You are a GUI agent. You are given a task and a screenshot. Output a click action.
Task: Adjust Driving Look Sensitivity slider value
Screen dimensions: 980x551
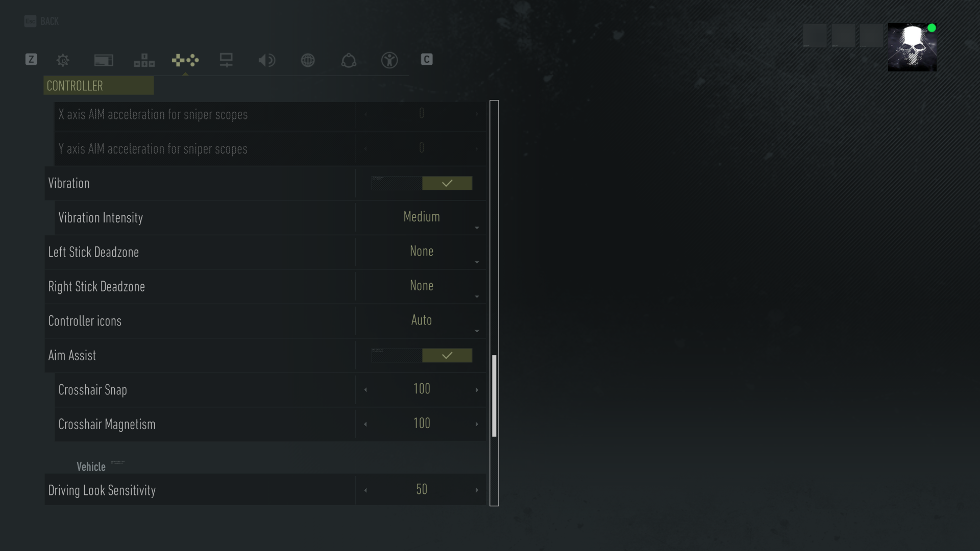click(421, 490)
